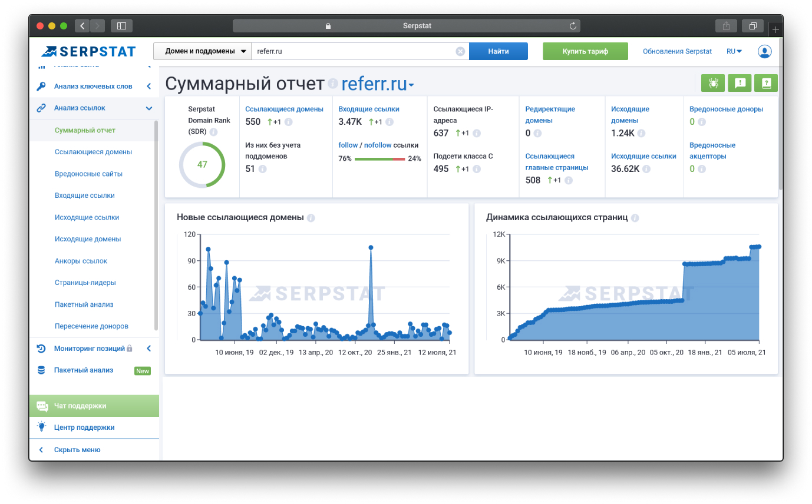Viewport: 812px width, 504px height.
Task: Open Ссылающиеся главные страницы metric link
Action: click(556, 162)
